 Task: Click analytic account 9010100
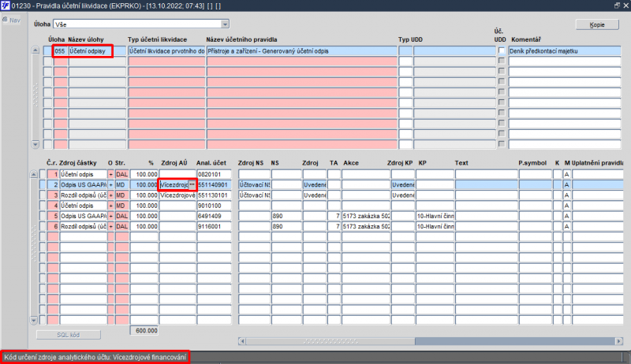point(214,206)
